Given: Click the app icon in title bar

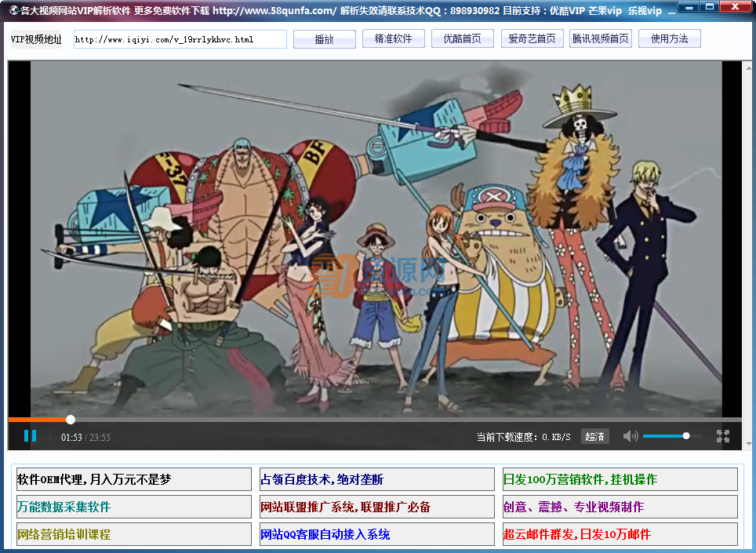Looking at the screenshot, I should [x=13, y=10].
